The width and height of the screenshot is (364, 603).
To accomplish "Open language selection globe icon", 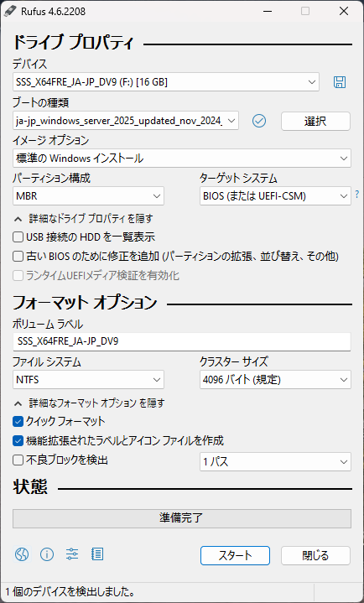I will pyautogui.click(x=22, y=554).
